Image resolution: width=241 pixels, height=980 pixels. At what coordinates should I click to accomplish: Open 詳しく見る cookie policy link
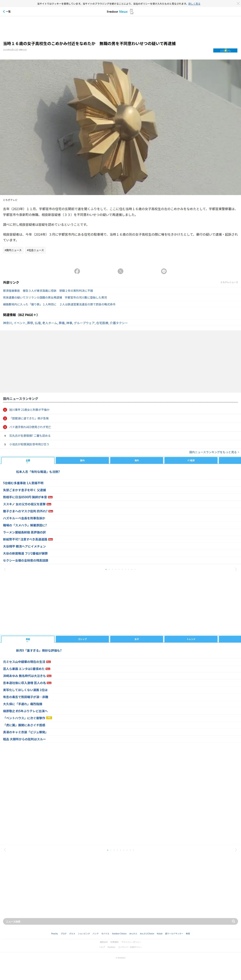point(194,4)
